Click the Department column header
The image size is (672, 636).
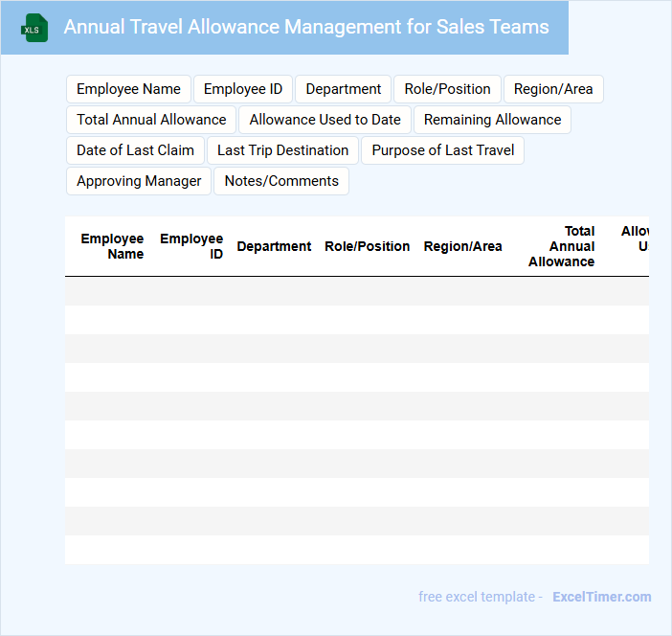tap(274, 246)
